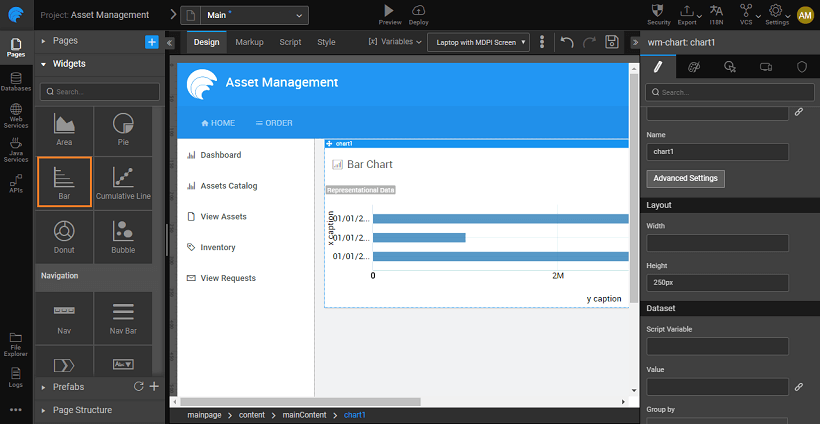Open the Security shield menu
This screenshot has height=424, width=820.
click(x=659, y=11)
